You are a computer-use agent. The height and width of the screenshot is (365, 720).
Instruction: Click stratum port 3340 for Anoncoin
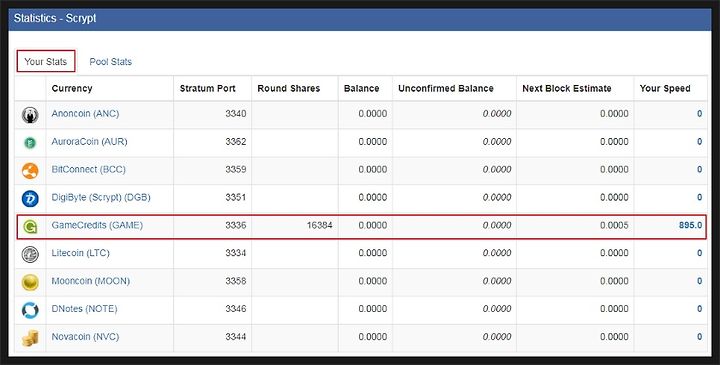[x=236, y=113]
